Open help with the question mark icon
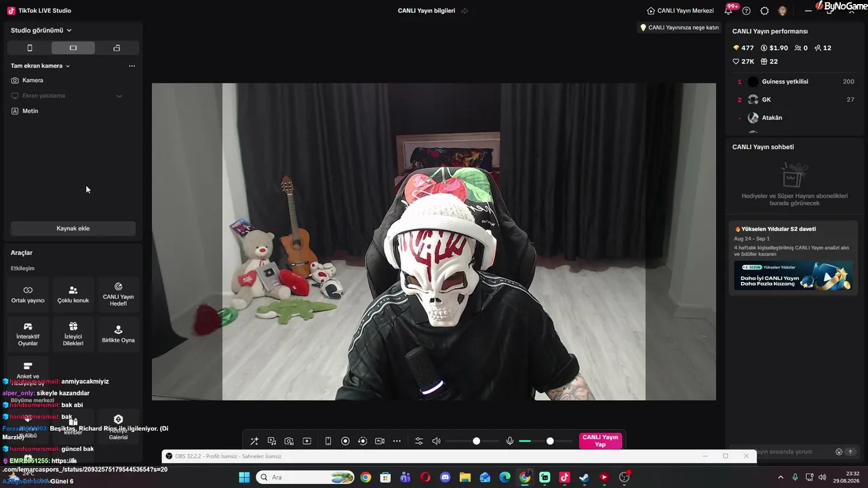The width and height of the screenshot is (868, 488). pos(747,11)
